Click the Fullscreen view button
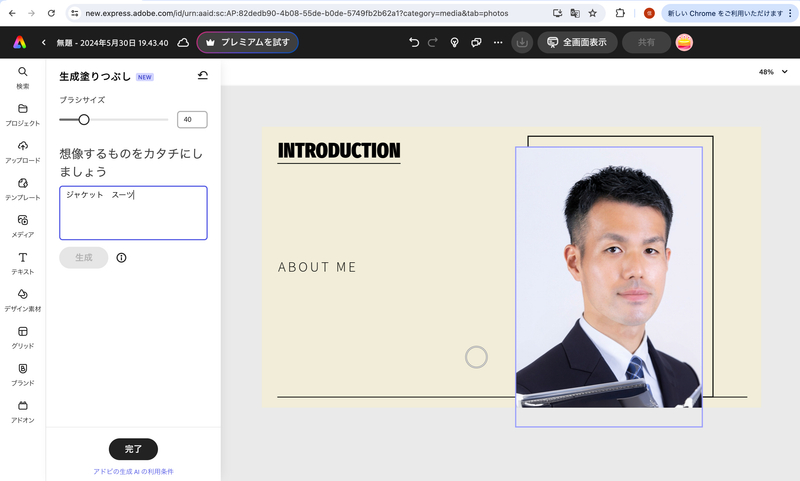 tap(577, 42)
